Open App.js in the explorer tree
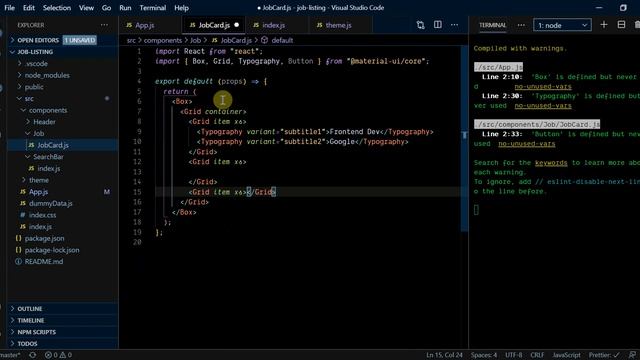This screenshot has height=360, width=640. (38, 191)
